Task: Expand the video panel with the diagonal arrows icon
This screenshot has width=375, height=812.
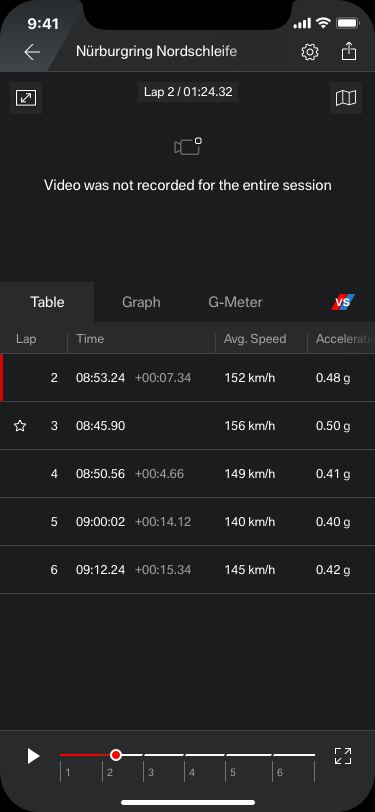Action: [26, 98]
